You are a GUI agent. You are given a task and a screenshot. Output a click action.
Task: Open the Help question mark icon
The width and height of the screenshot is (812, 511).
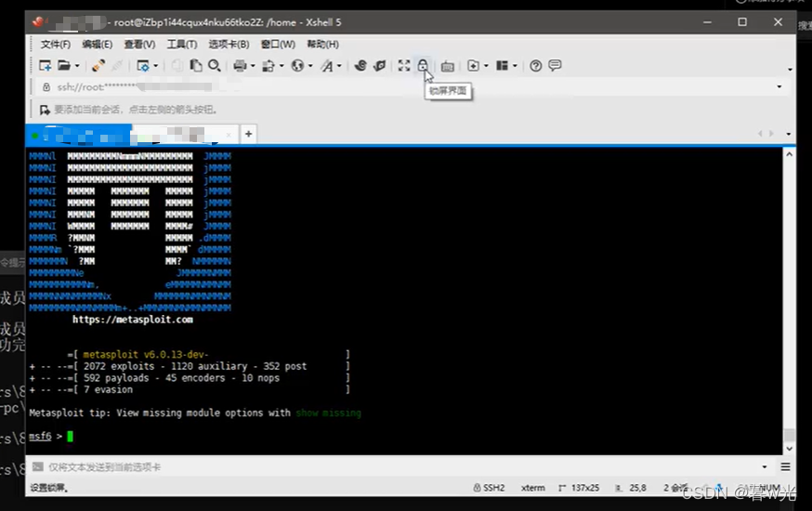coord(535,66)
